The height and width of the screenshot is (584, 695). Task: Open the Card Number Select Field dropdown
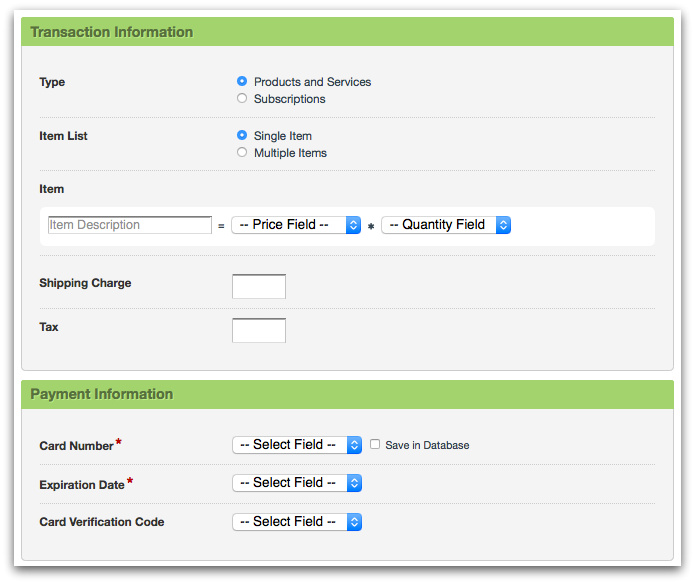coord(297,445)
